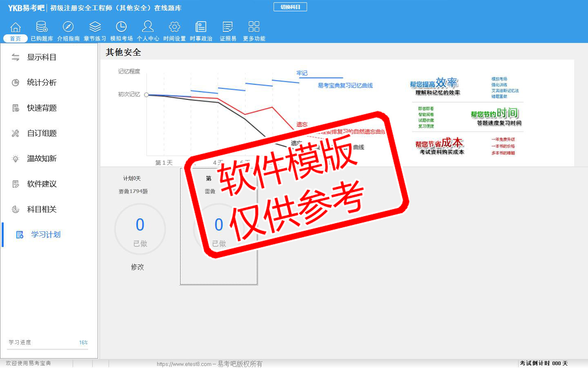Viewport: 588px width, 368px height.
Task: Open 自订组题 in the sidebar
Action: tap(41, 133)
